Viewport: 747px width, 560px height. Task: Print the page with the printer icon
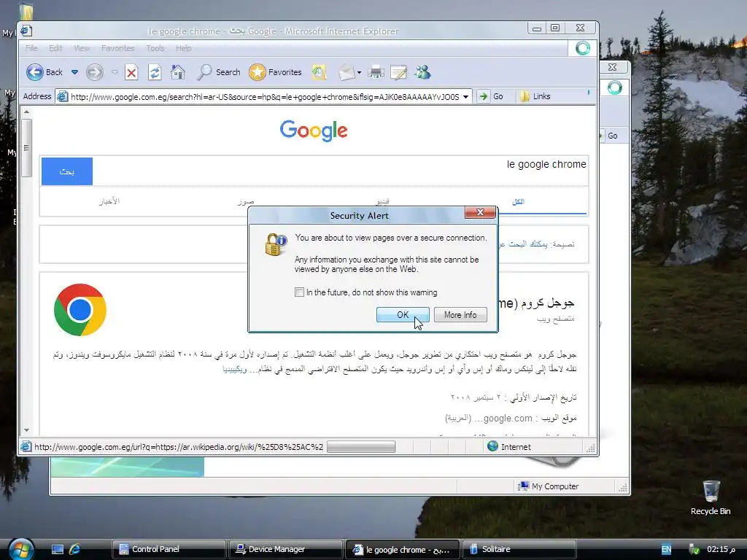coord(376,72)
